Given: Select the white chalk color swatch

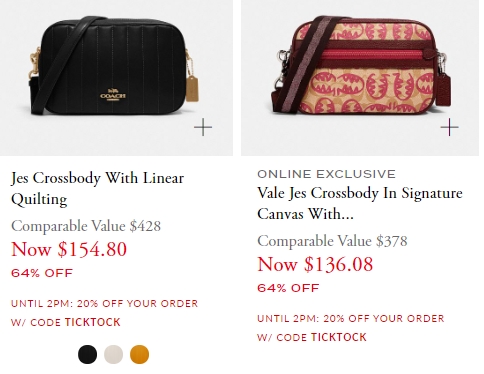Looking at the screenshot, I should coord(113,354).
